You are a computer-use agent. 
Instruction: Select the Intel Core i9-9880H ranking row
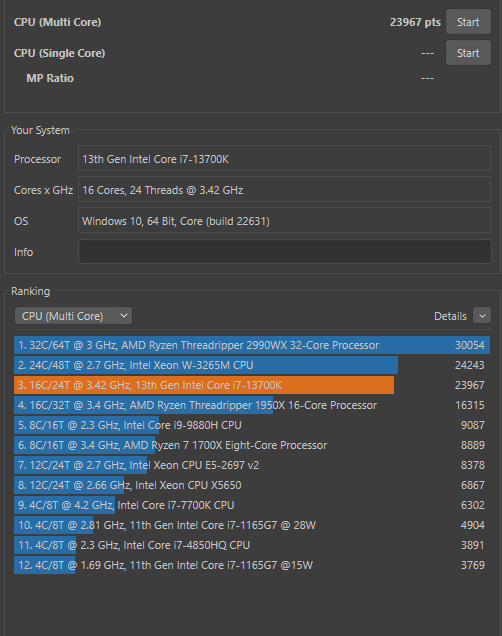coord(252,425)
